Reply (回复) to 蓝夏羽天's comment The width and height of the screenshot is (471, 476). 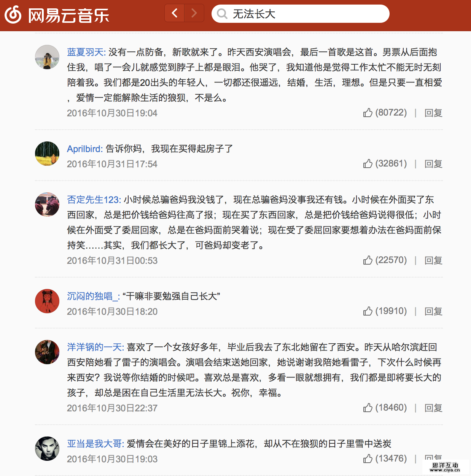[433, 113]
